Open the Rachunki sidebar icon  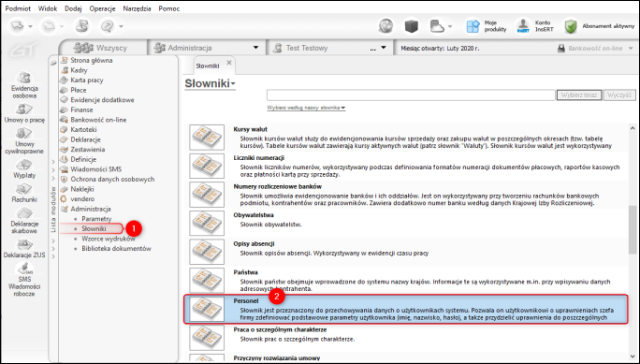(24, 189)
